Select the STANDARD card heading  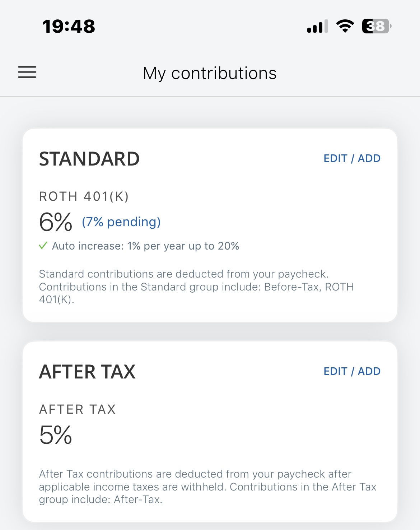[89, 159]
